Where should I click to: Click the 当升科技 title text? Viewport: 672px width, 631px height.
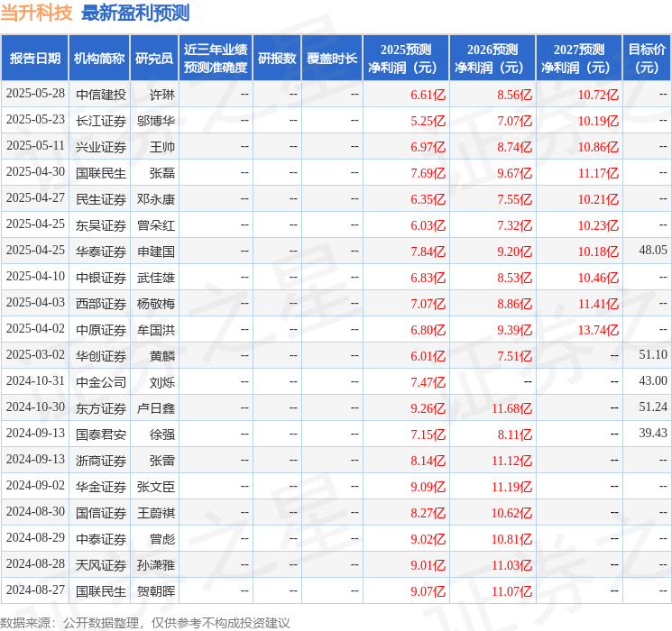[36, 13]
